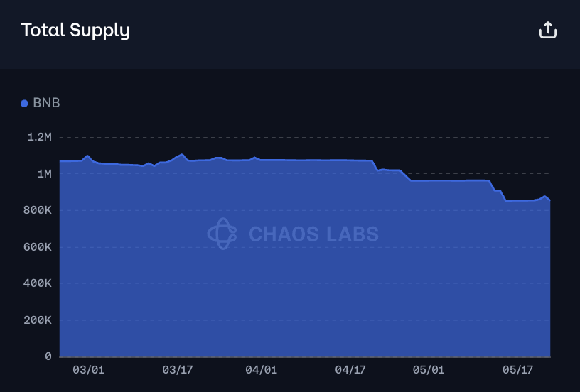
Task: Click the 1M y-axis label
Action: (44, 174)
